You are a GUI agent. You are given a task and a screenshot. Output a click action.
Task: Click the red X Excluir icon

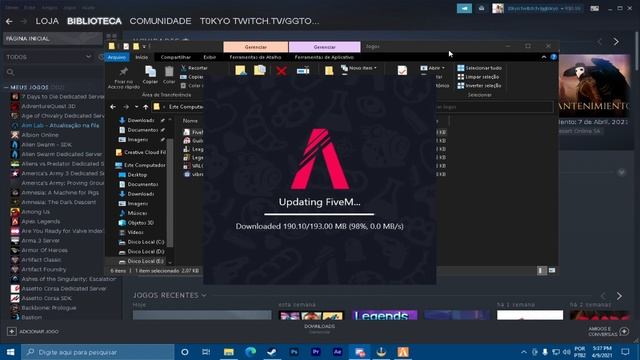281,71
